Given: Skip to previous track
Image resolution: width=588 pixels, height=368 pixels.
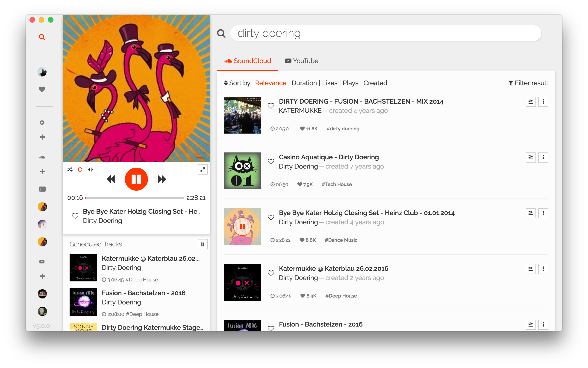Looking at the screenshot, I should coord(111,179).
